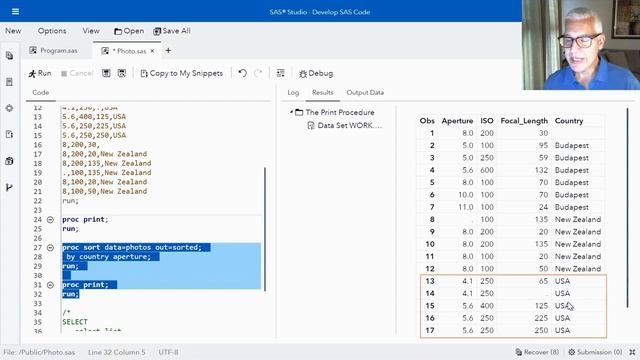Click the Line 32 Column 5 indicator

click(116, 352)
